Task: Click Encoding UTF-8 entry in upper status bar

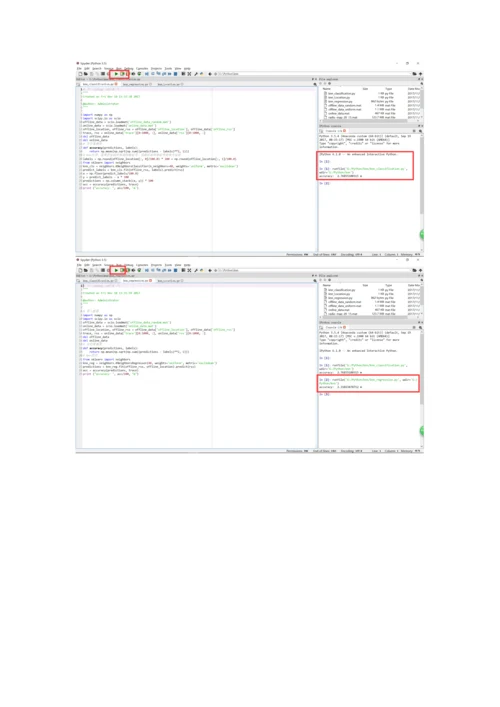Action: click(351, 254)
